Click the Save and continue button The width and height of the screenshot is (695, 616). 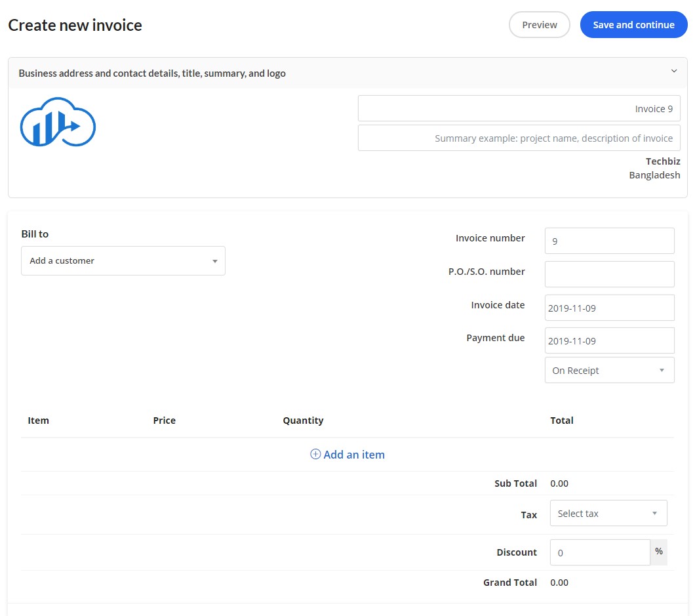[x=633, y=24]
